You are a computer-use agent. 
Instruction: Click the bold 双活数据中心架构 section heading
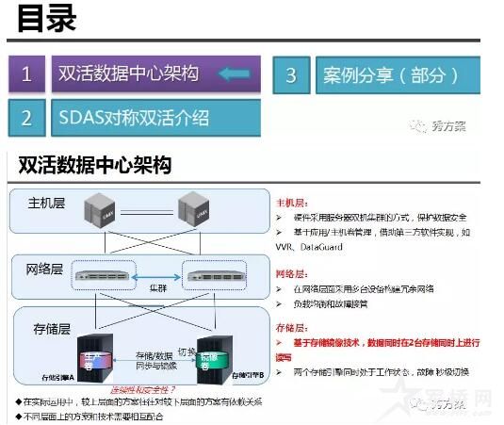[x=95, y=165]
